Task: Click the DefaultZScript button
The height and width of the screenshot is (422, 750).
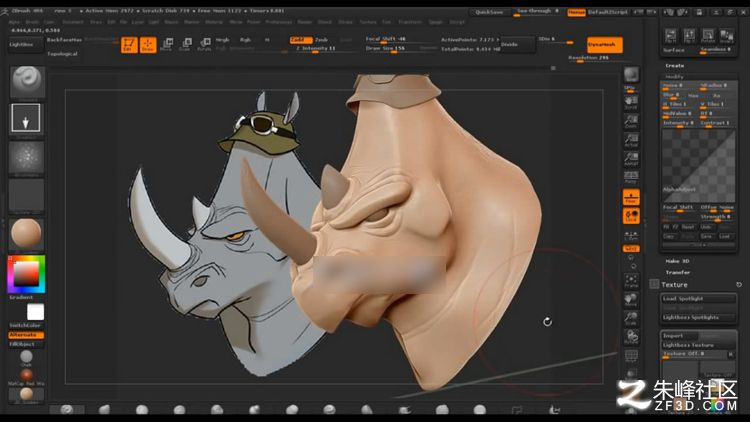Action: (607, 12)
